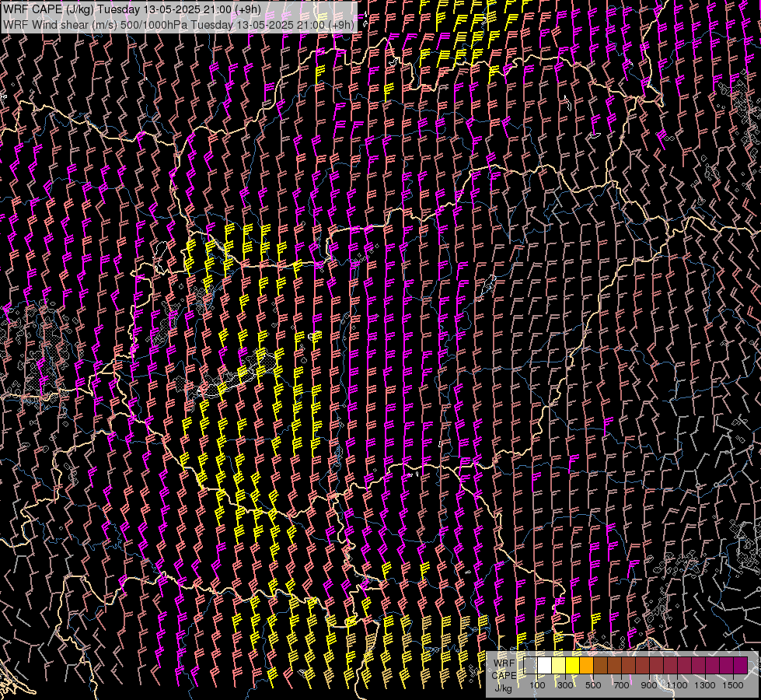Click the orange CAPE legend swatch

click(586, 666)
